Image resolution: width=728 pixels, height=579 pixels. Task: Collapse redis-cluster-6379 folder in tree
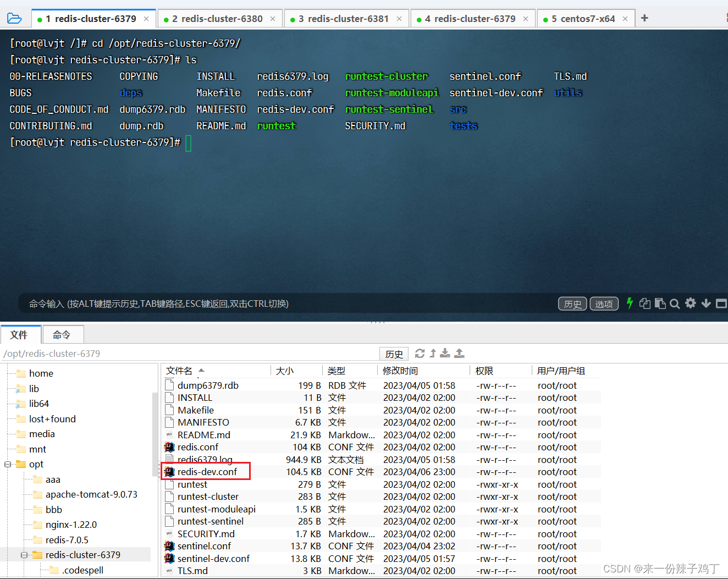point(24,555)
